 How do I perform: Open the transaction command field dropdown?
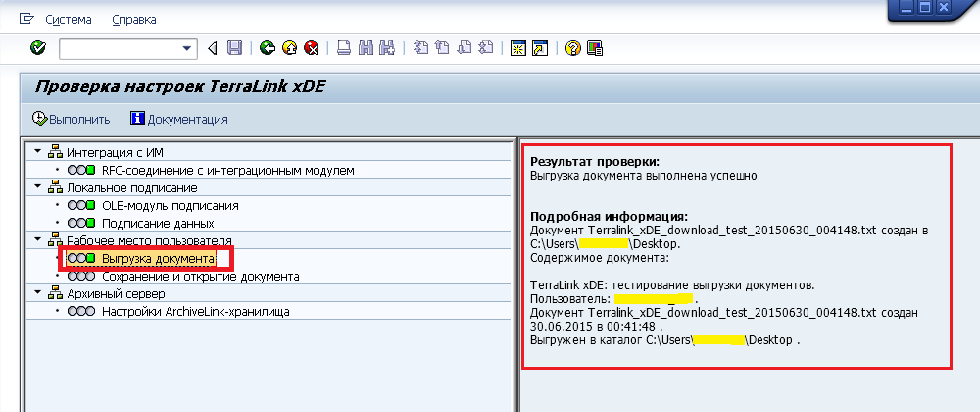pos(188,48)
